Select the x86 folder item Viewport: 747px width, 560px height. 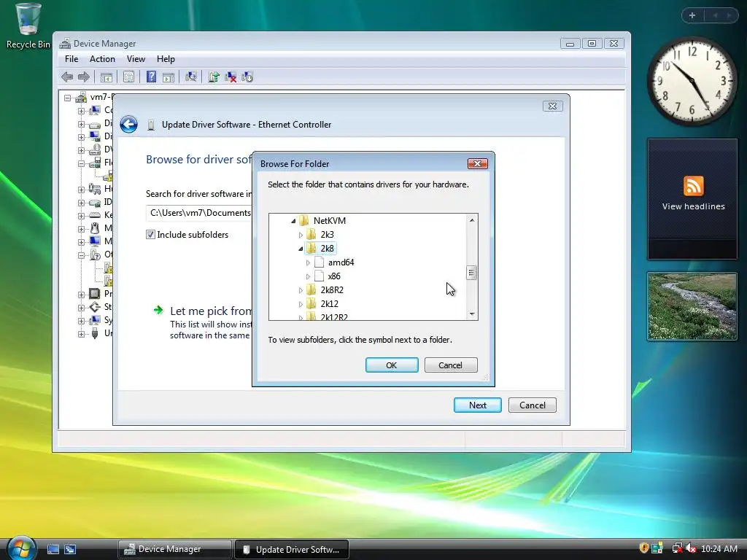329,276
